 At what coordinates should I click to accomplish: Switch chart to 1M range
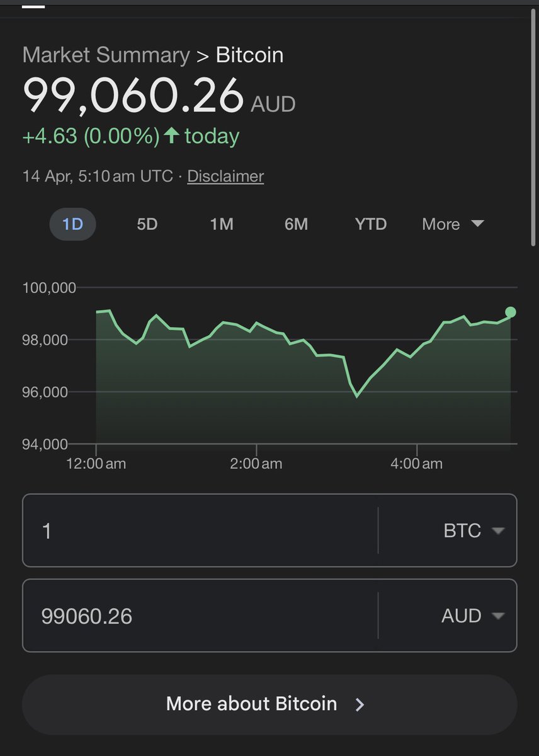click(222, 224)
